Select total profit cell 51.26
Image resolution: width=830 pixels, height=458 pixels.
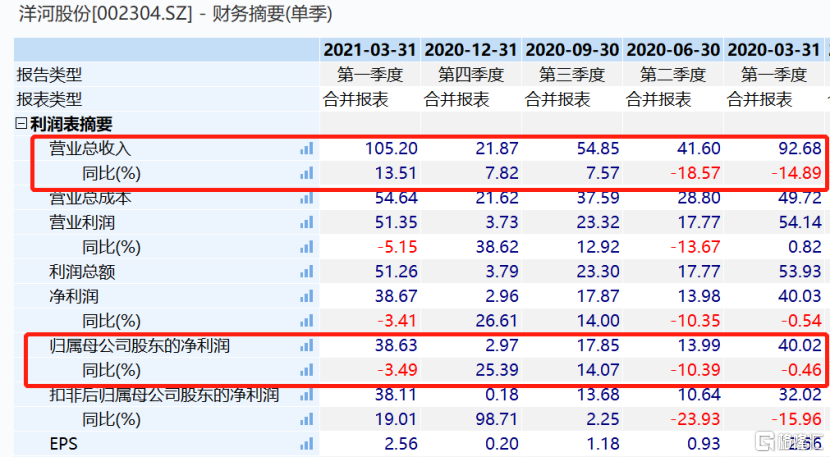pos(396,272)
